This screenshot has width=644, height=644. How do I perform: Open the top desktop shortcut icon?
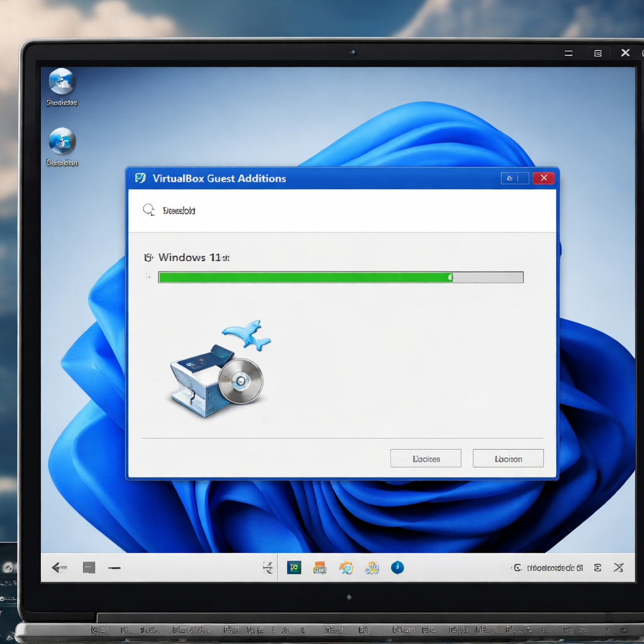[61, 82]
